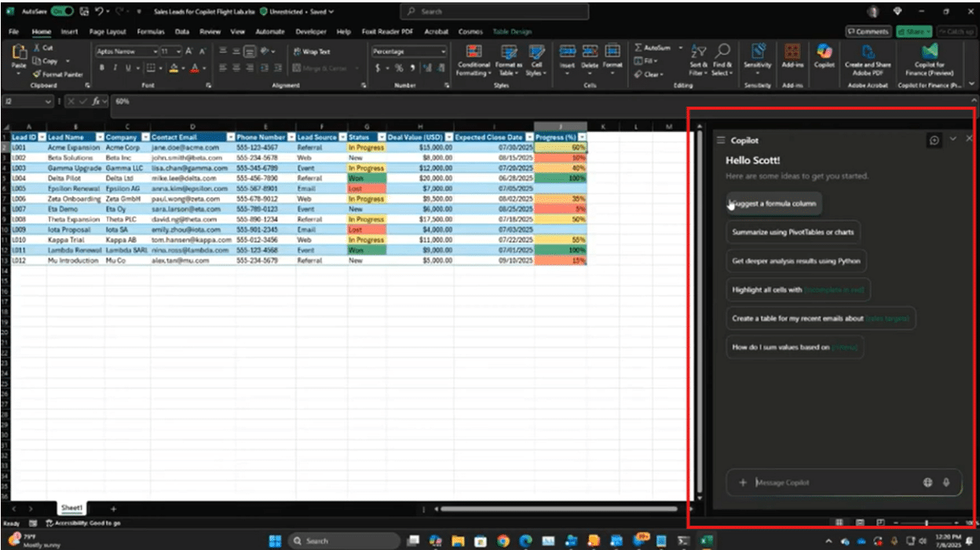This screenshot has width=980, height=550.
Task: Click the Message Copilot input field
Action: [832, 482]
